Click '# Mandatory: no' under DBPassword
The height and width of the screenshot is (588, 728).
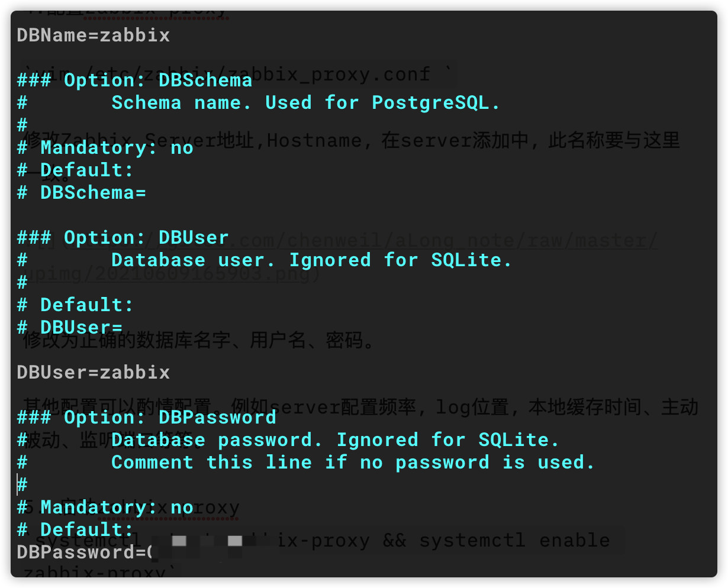coord(105,508)
